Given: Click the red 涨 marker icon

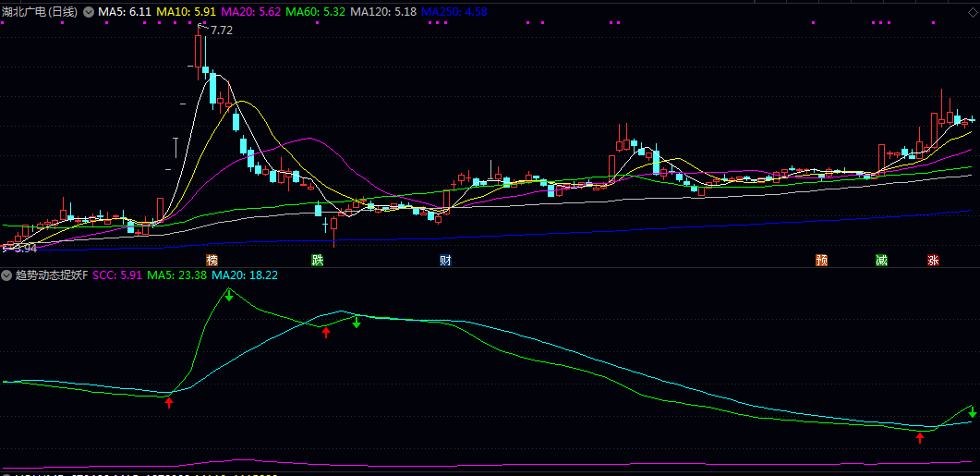Looking at the screenshot, I should [x=933, y=261].
